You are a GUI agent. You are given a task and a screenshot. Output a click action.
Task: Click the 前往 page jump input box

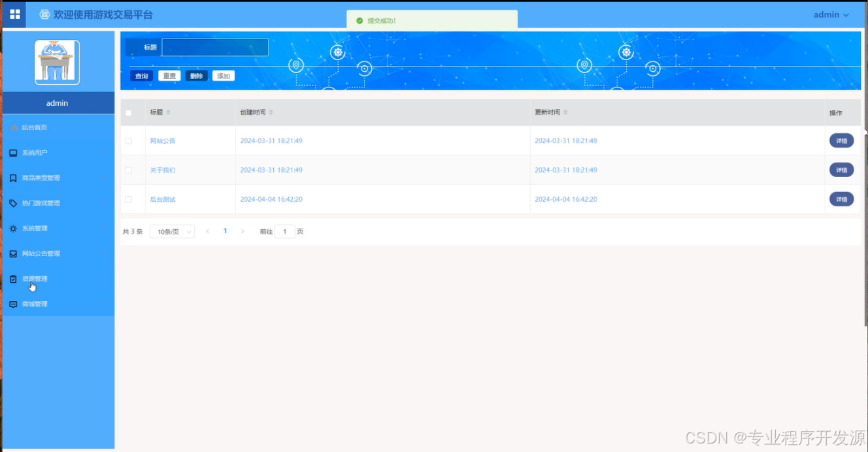point(285,231)
